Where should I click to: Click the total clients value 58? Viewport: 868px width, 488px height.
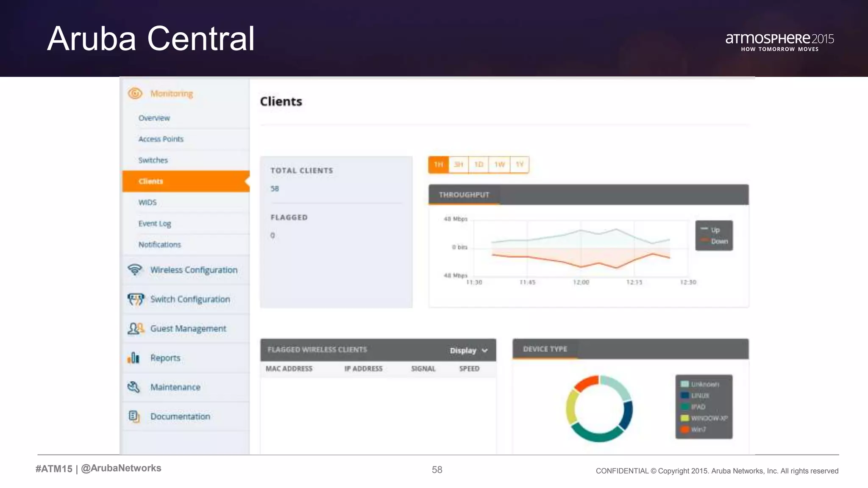pyautogui.click(x=275, y=189)
